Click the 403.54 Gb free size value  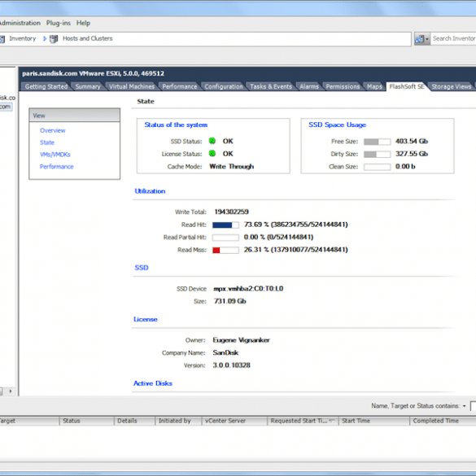click(x=412, y=141)
